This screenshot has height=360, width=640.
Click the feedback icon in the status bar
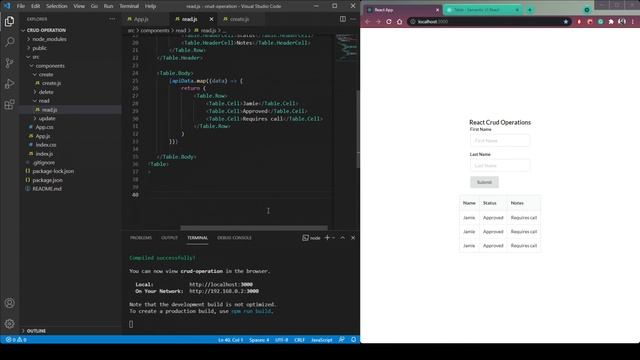click(x=342, y=340)
